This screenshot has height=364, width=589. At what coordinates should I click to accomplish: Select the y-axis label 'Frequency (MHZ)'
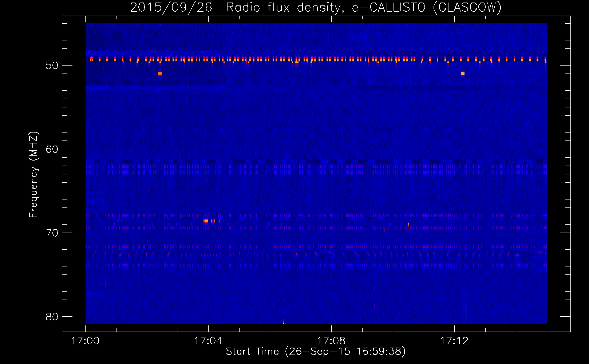tap(33, 175)
